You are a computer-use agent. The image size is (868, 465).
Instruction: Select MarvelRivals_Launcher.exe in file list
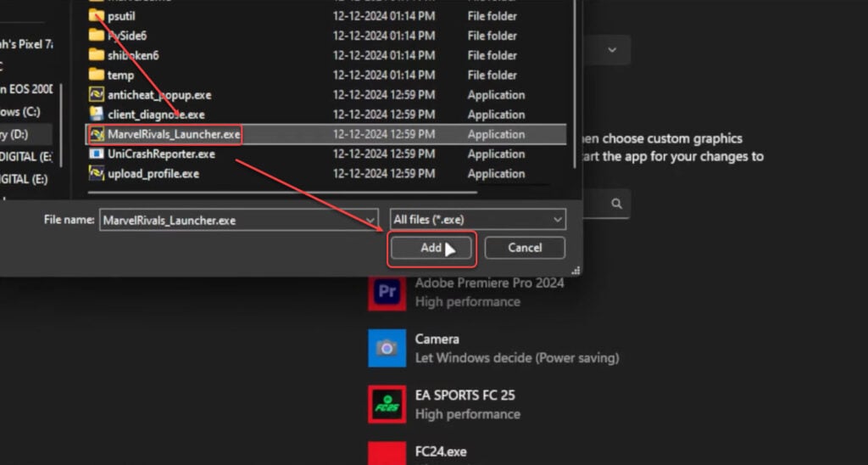[174, 134]
